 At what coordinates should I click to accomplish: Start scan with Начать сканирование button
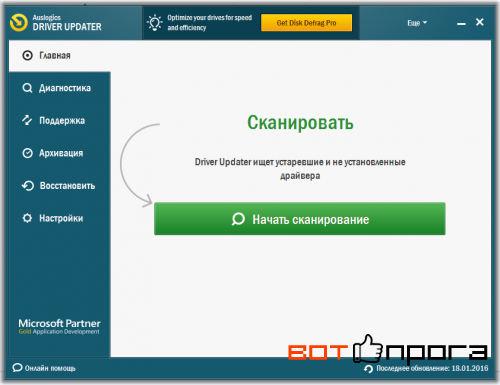click(300, 219)
